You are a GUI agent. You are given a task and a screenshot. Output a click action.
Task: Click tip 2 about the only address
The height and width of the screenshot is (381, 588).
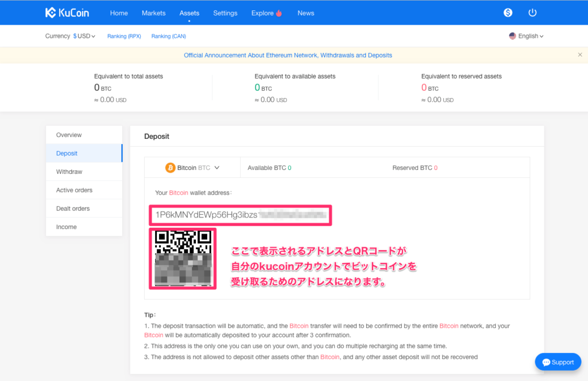(296, 346)
